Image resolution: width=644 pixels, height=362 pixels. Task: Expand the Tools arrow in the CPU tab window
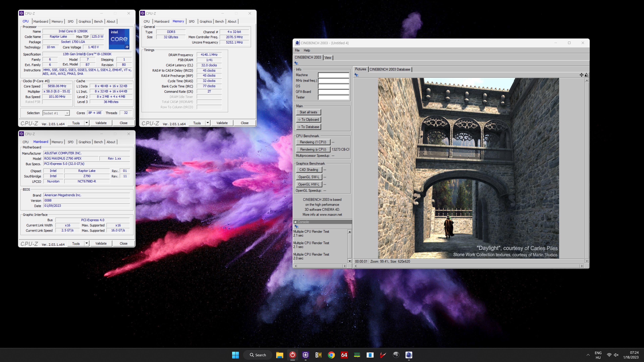click(87, 123)
